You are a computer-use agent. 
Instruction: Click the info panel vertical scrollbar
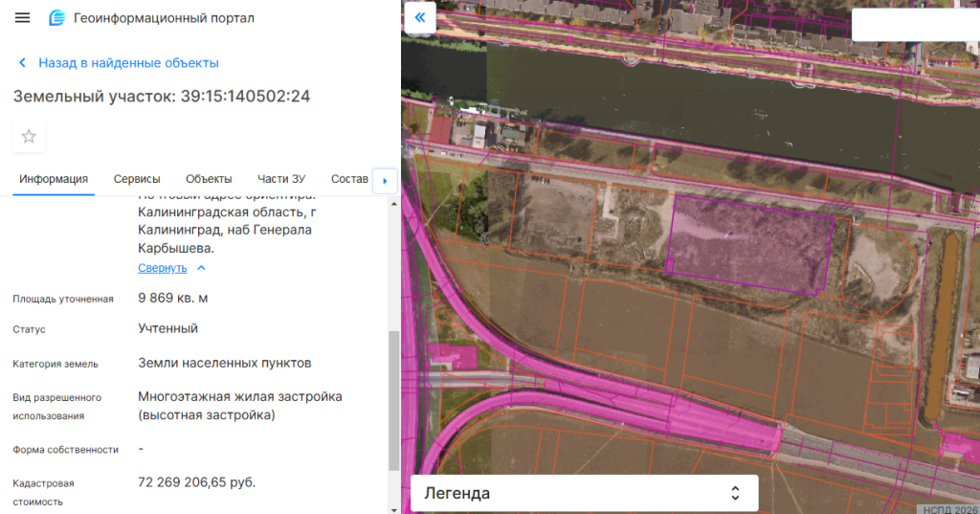[393, 400]
